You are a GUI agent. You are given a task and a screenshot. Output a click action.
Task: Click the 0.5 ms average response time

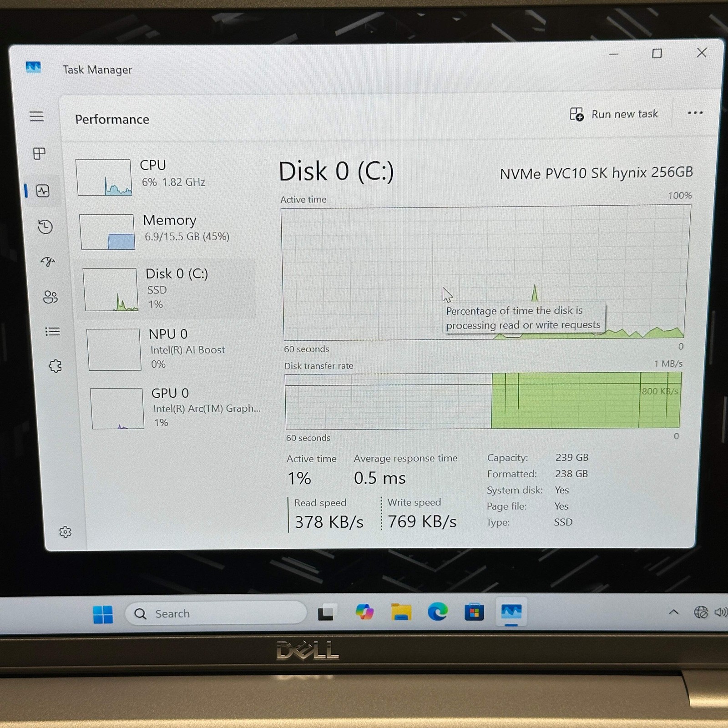click(x=379, y=478)
